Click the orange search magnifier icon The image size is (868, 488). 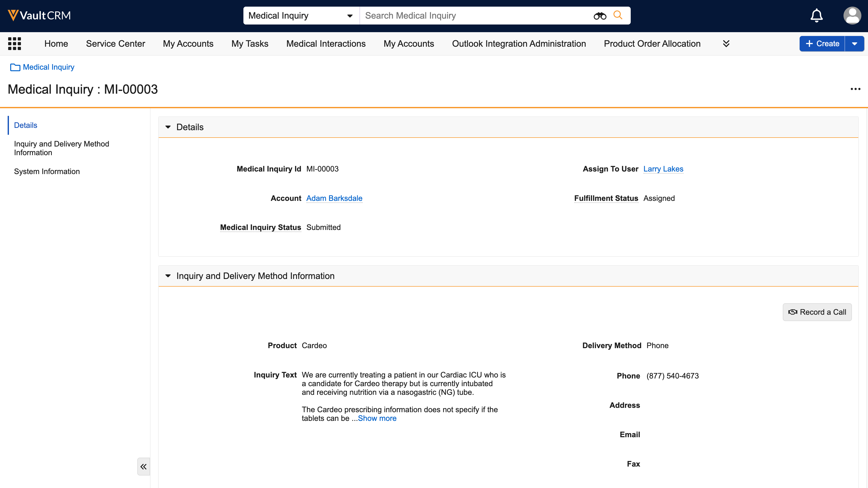[x=618, y=15]
